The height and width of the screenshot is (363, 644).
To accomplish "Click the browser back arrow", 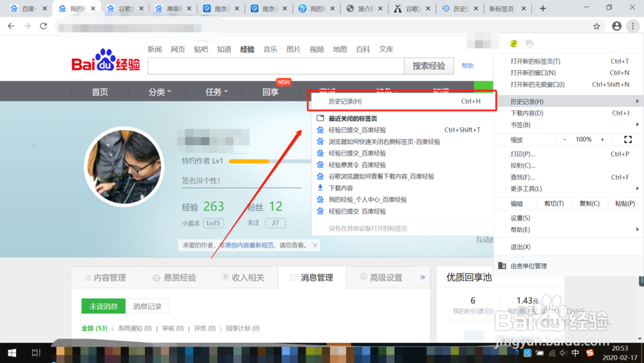I will [x=11, y=26].
